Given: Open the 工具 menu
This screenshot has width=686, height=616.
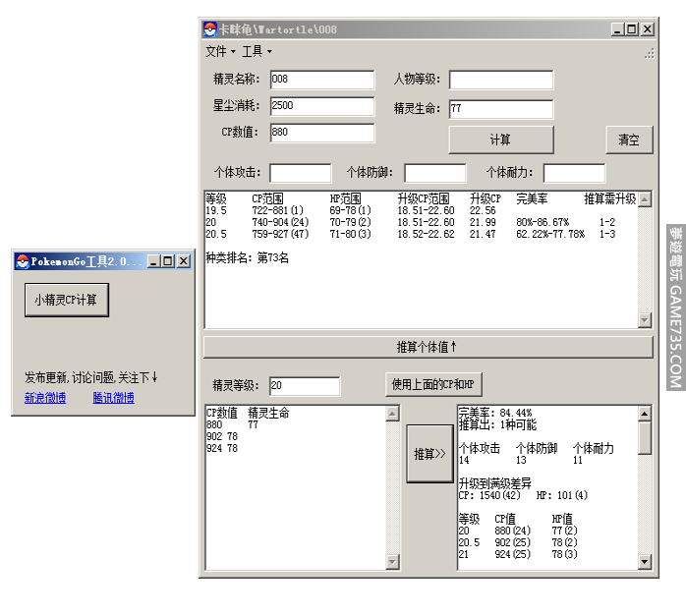Looking at the screenshot, I should [x=257, y=52].
